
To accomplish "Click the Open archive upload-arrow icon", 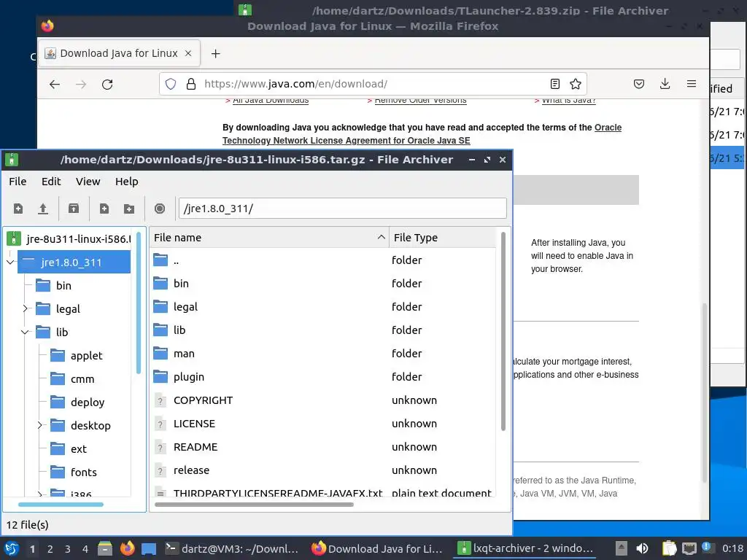I will click(x=43, y=209).
